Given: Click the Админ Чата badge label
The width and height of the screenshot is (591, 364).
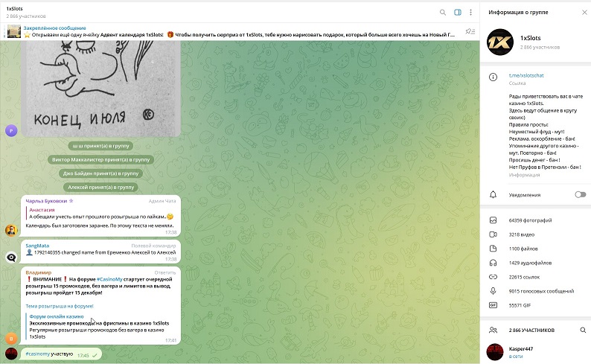Looking at the screenshot, I should (162, 201).
